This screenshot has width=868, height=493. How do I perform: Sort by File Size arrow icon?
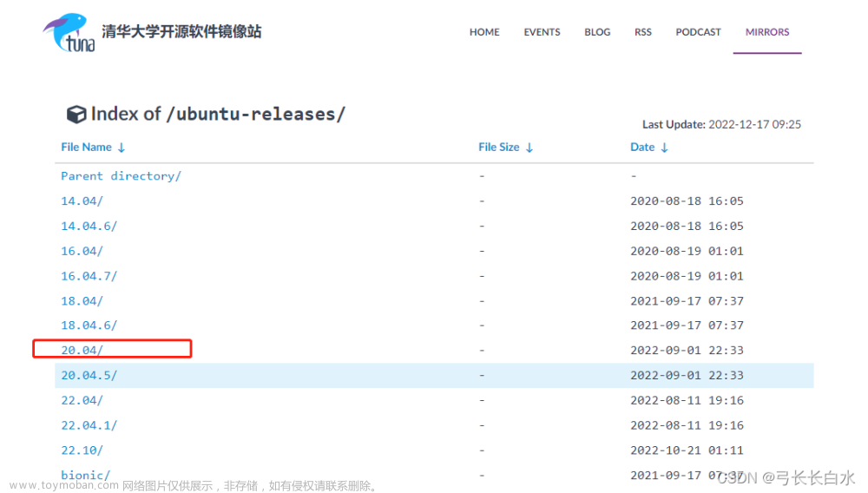[x=529, y=148]
